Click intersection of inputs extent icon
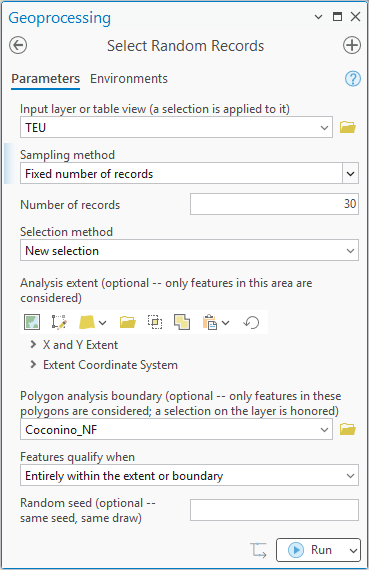Screen dimensions: 369x570 pyautogui.click(x=155, y=322)
